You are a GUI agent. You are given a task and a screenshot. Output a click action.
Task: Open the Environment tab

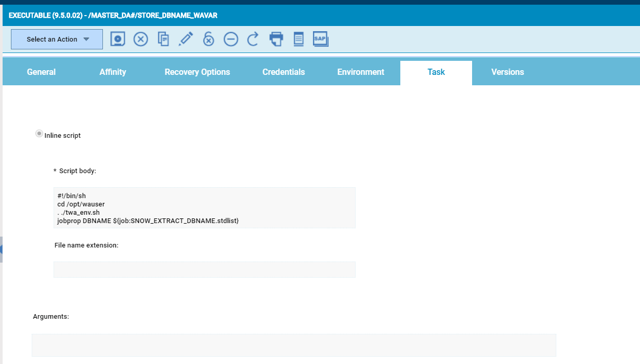(x=361, y=72)
